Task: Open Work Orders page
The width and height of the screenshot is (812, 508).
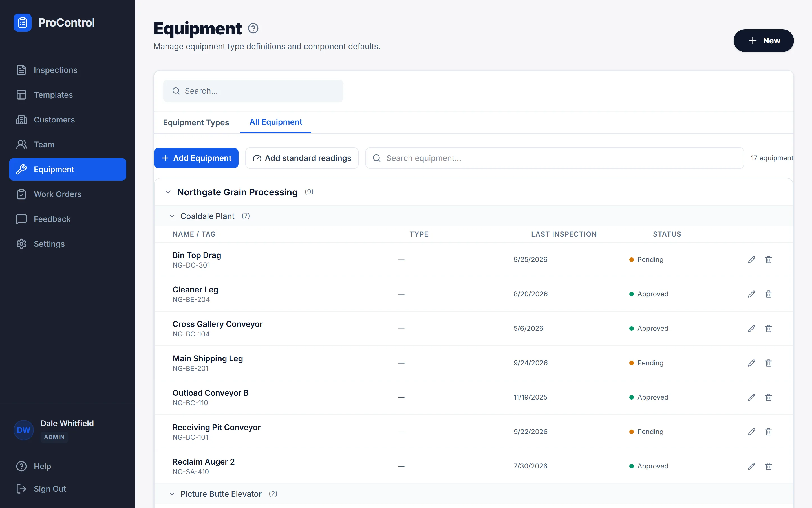Action: 67,194
